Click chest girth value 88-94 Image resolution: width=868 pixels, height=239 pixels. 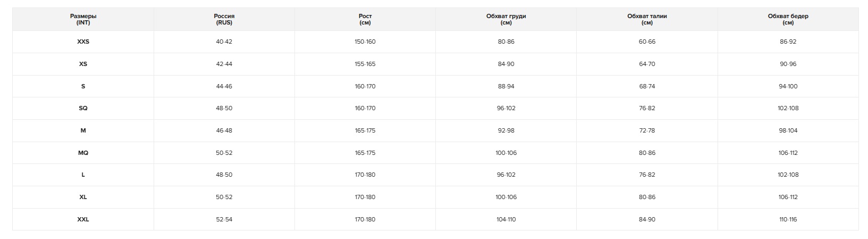[x=505, y=86]
